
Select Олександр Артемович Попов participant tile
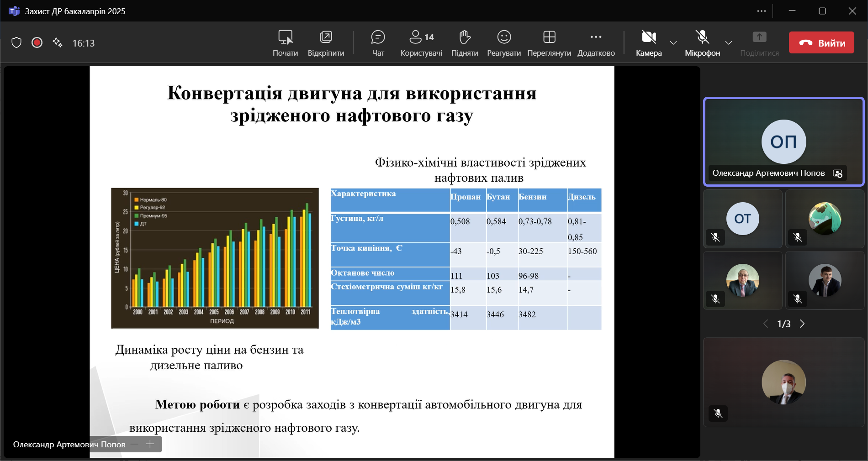click(x=783, y=141)
